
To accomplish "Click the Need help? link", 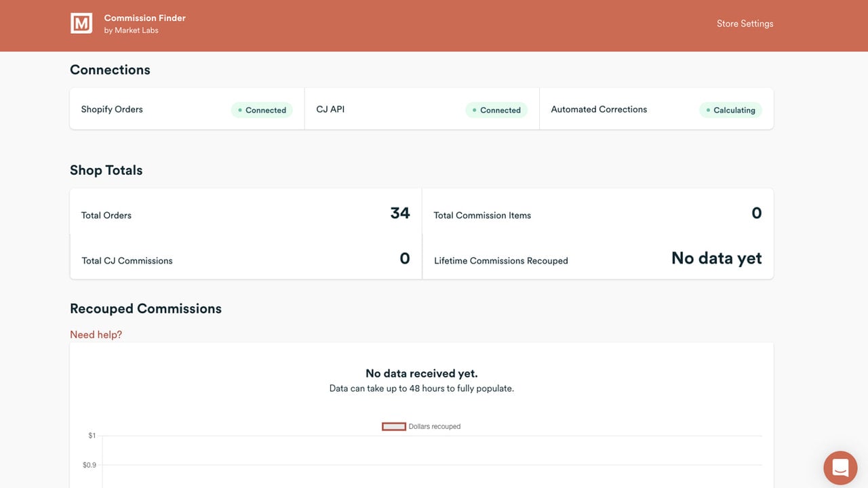I will click(96, 335).
